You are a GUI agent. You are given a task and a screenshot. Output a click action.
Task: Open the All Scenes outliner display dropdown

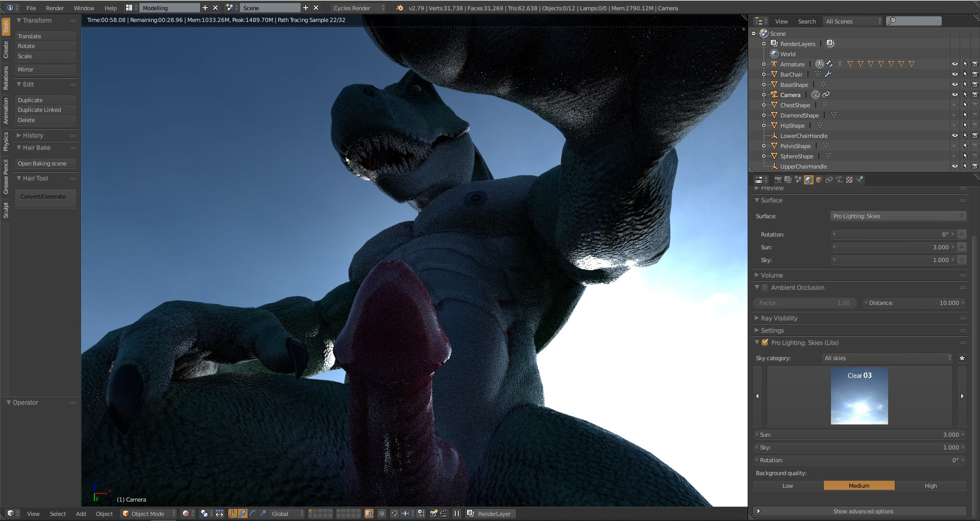click(853, 21)
